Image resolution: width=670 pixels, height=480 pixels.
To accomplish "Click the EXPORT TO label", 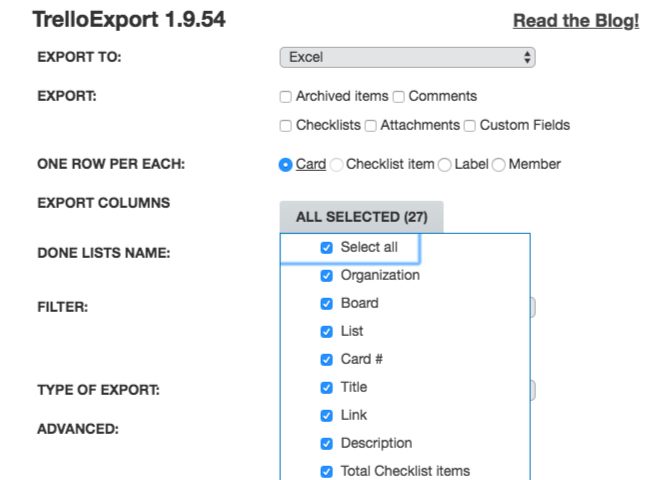I will tap(79, 57).
